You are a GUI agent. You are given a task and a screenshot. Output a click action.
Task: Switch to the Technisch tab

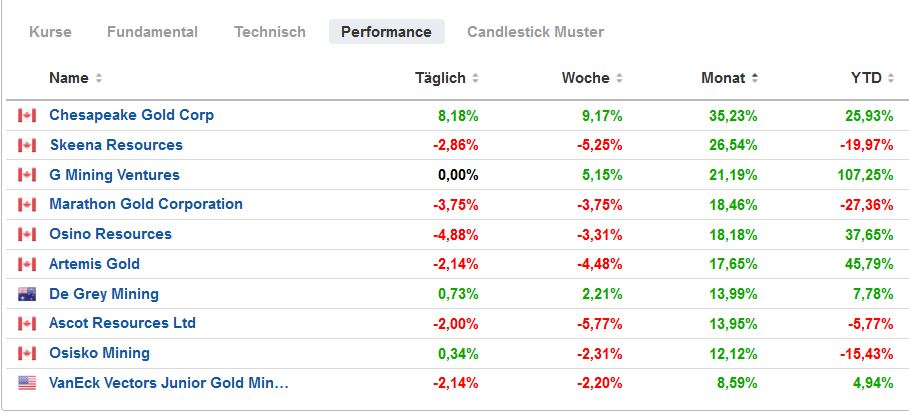click(270, 32)
